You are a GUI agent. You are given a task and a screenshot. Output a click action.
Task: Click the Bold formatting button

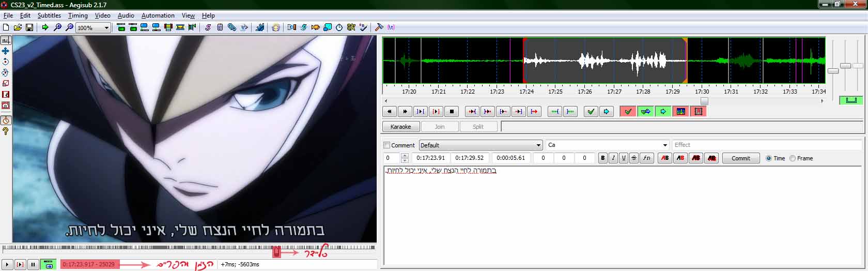(x=602, y=158)
